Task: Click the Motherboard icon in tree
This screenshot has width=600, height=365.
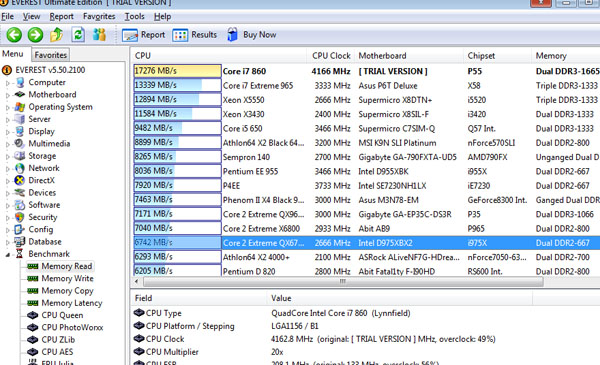Action: [x=20, y=95]
